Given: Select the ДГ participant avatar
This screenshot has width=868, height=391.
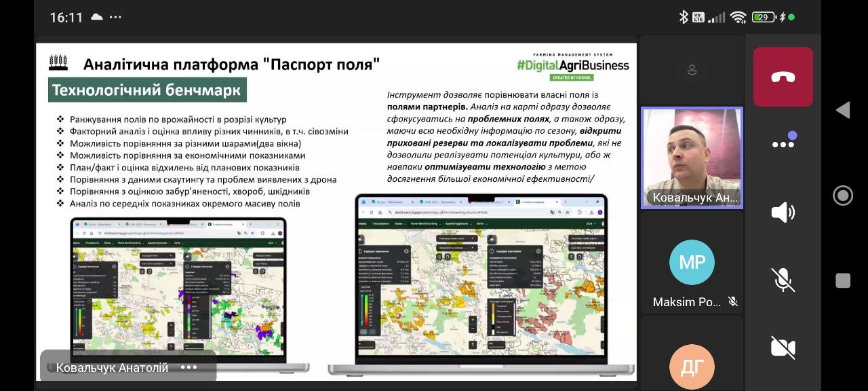Looking at the screenshot, I should pos(692,367).
